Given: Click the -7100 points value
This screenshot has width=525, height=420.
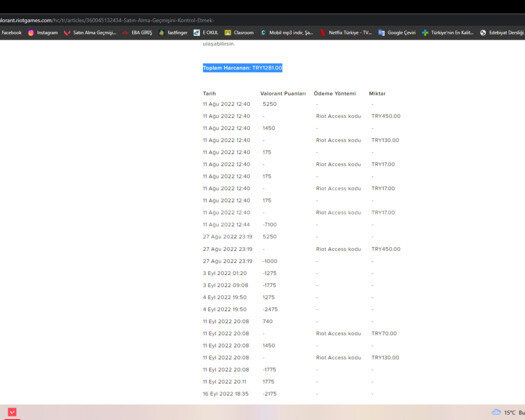Looking at the screenshot, I should 270,225.
